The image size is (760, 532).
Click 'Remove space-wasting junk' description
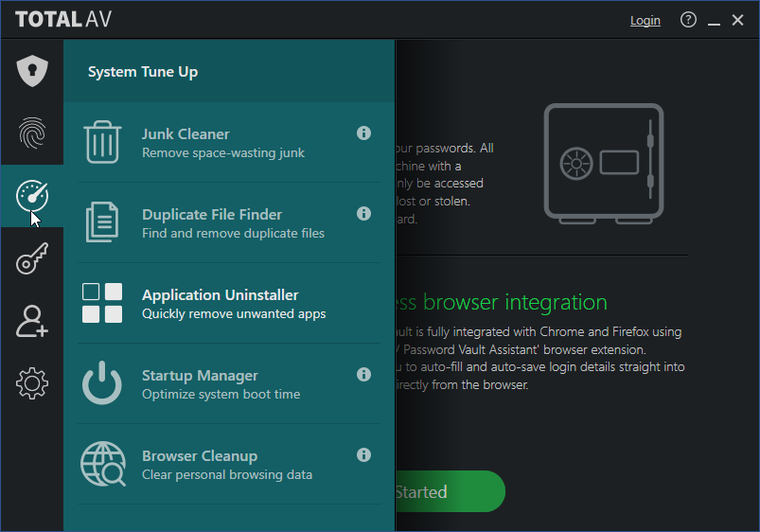click(x=223, y=152)
